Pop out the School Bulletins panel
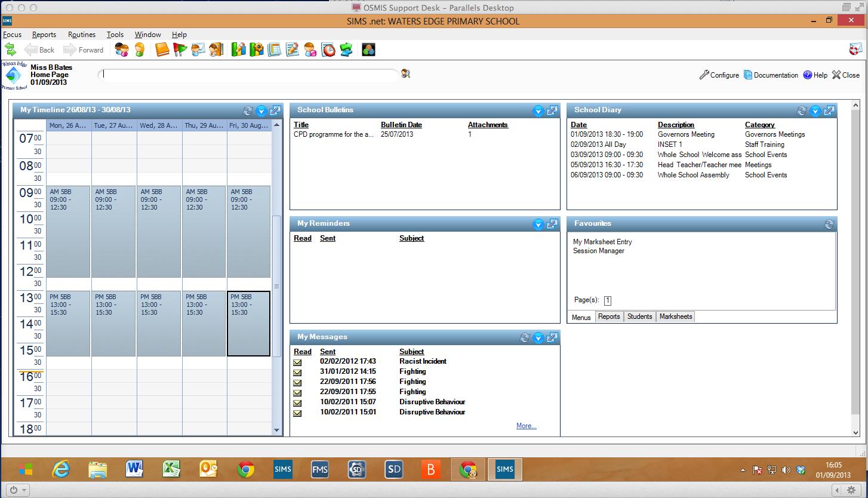 point(552,110)
